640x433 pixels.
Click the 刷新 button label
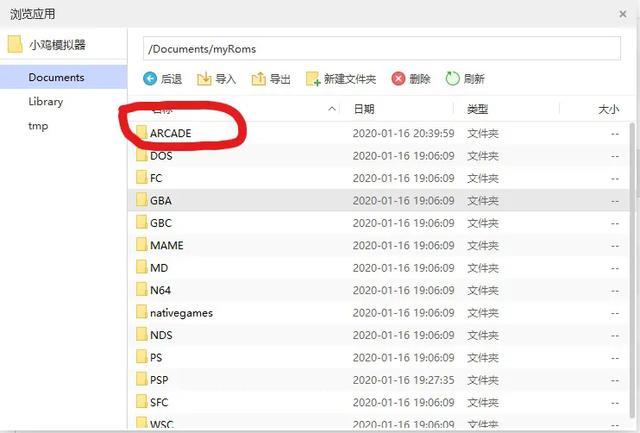(x=474, y=79)
